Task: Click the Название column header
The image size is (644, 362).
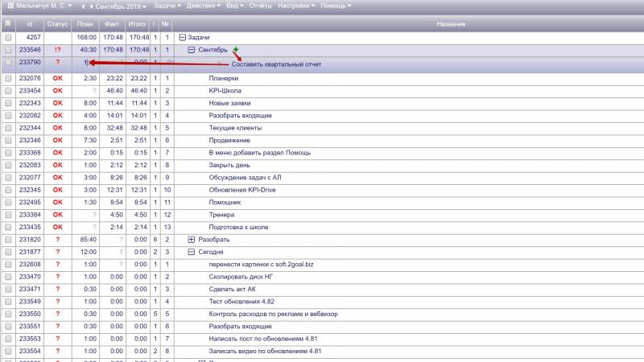Action: 451,24
